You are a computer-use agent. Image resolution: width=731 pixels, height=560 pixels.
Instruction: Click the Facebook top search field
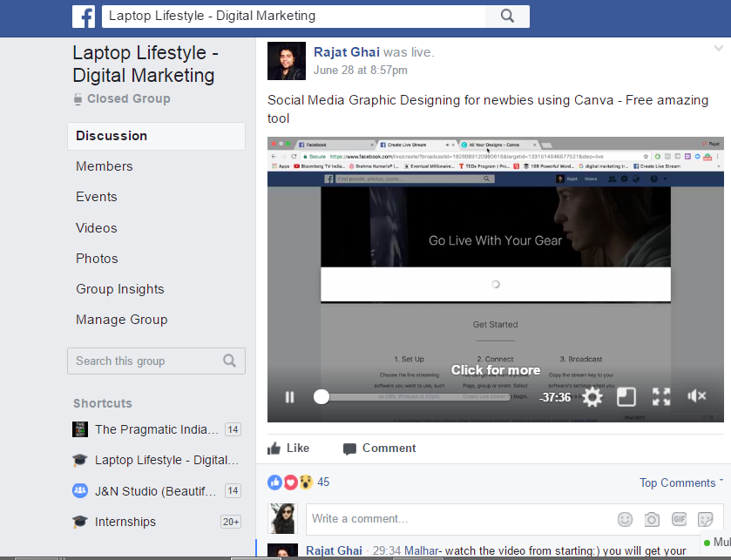pos(294,17)
